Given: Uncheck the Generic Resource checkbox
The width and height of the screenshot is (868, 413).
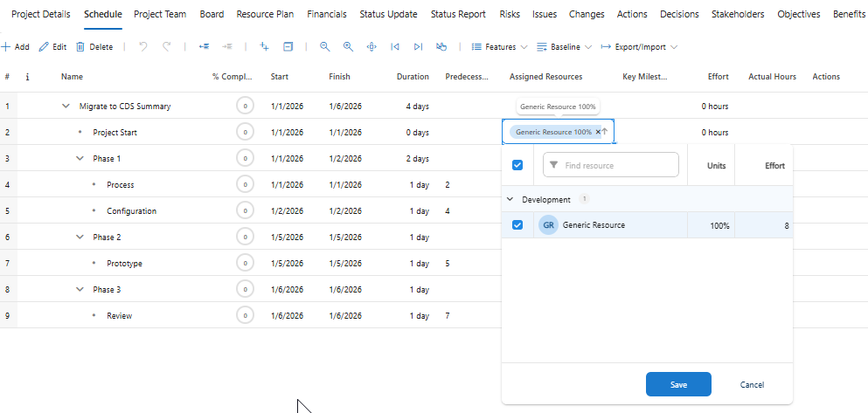Looking at the screenshot, I should [517, 225].
